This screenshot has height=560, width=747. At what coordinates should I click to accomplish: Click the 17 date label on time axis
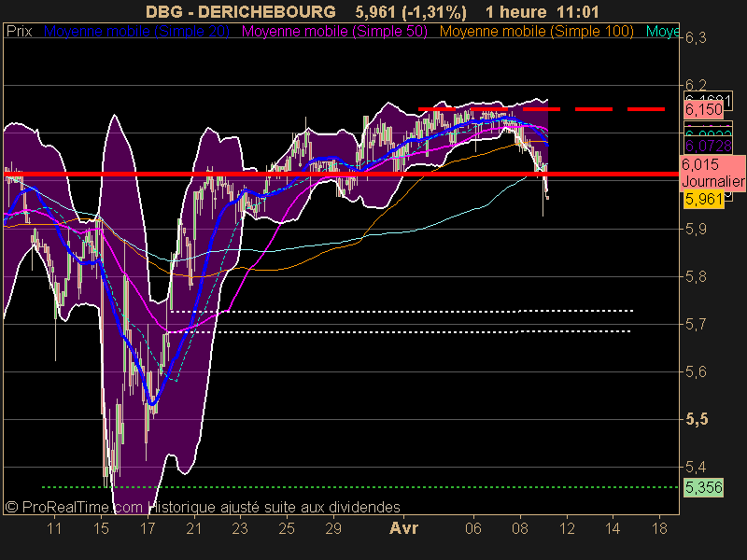click(148, 528)
